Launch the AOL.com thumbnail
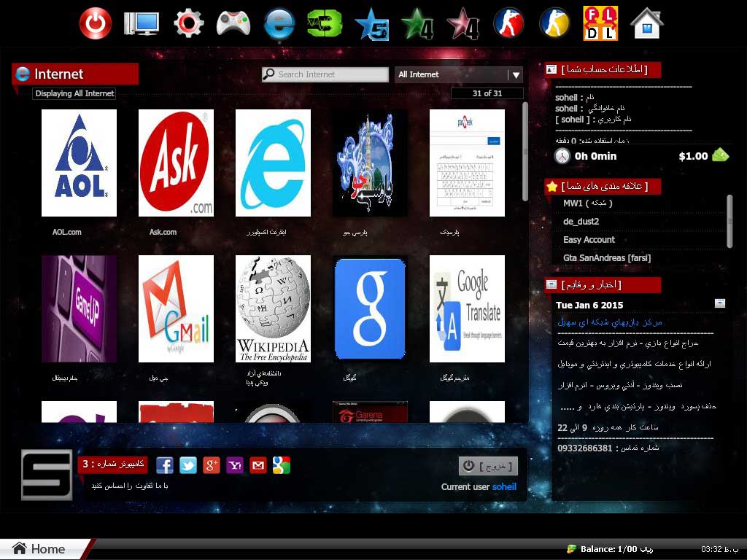This screenshot has width=747, height=560. coord(79,163)
